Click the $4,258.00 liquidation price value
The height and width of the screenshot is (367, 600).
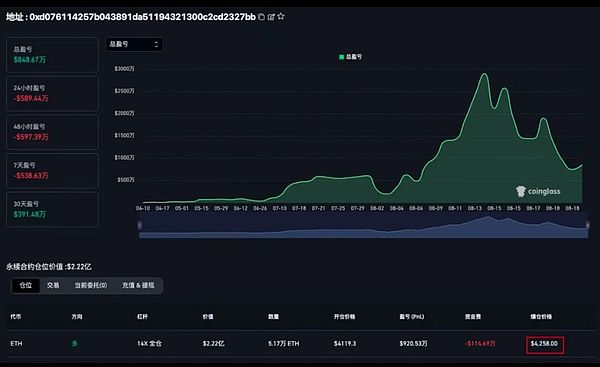[544, 344]
